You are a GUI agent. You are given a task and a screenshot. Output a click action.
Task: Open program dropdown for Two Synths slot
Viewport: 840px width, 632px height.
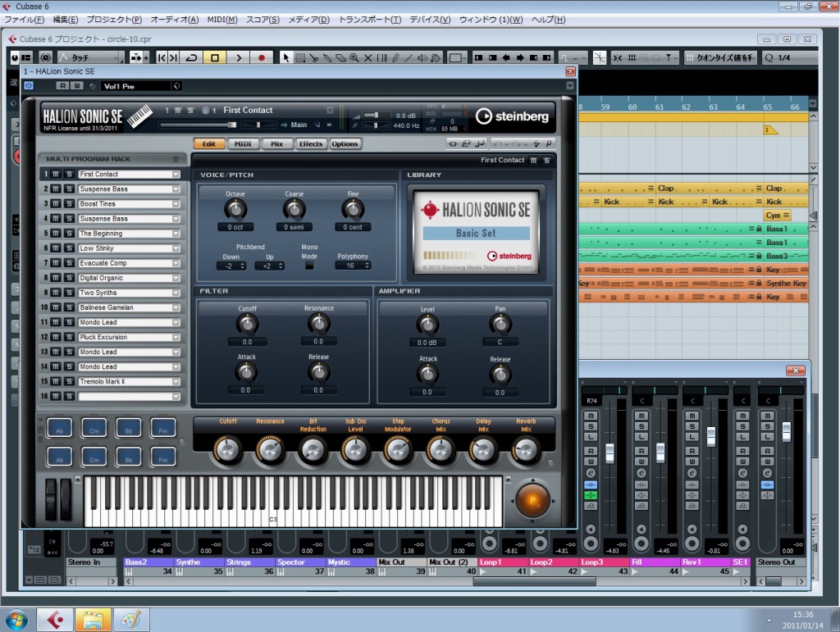tap(176, 293)
